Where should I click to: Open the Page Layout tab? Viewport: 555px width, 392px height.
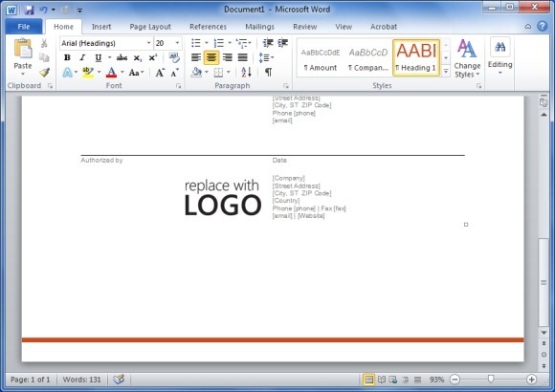click(x=150, y=27)
